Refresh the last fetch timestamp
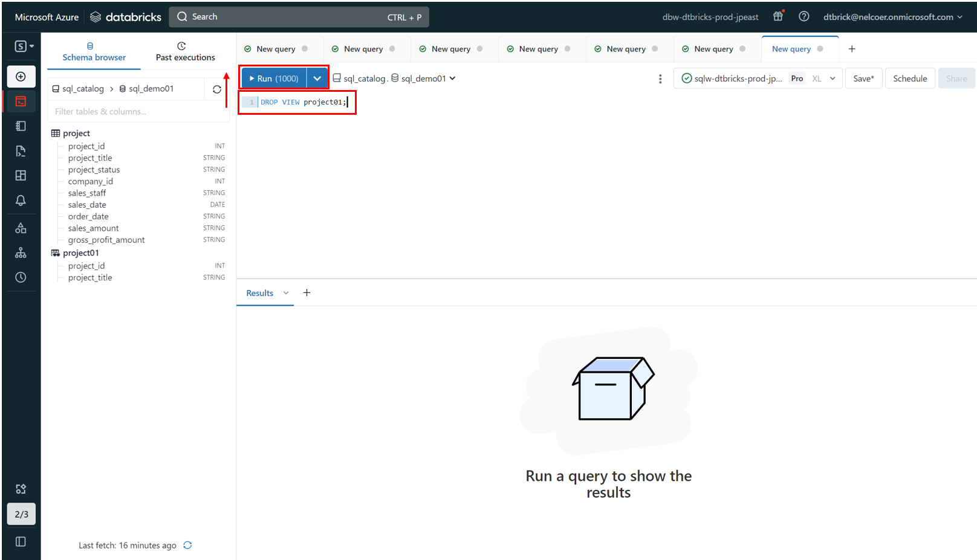 click(187, 545)
